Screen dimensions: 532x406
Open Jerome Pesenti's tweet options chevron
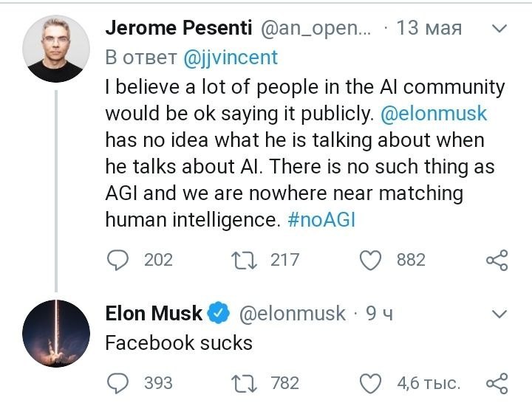[499, 30]
